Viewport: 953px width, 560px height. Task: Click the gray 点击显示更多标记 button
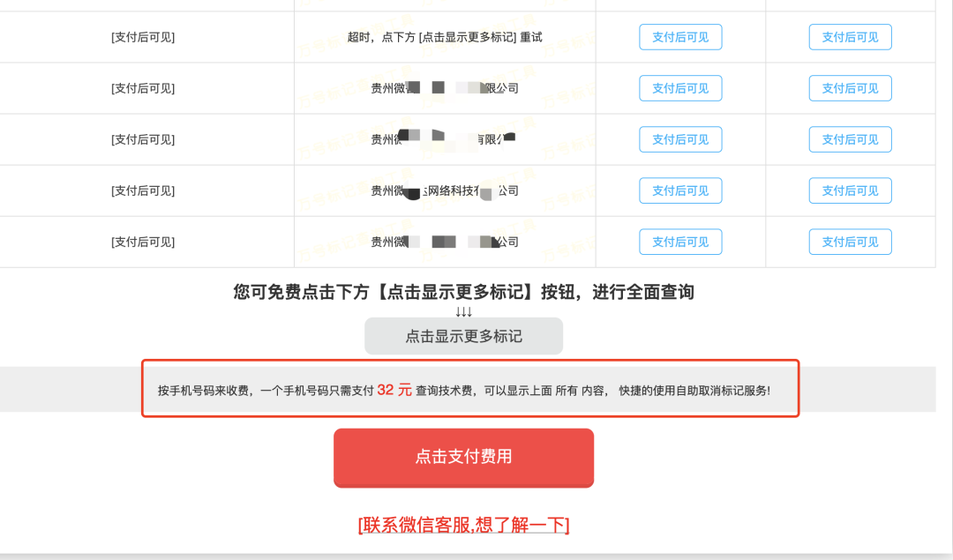(464, 336)
